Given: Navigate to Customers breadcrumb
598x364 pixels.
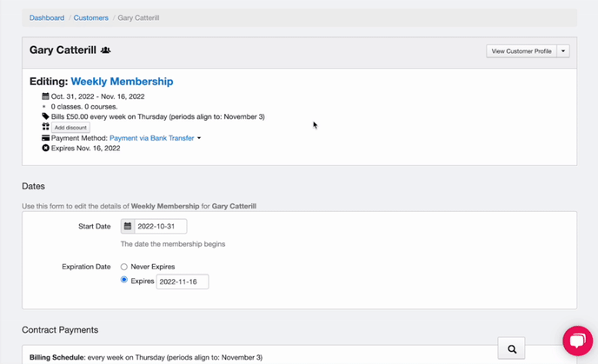Looking at the screenshot, I should [91, 17].
